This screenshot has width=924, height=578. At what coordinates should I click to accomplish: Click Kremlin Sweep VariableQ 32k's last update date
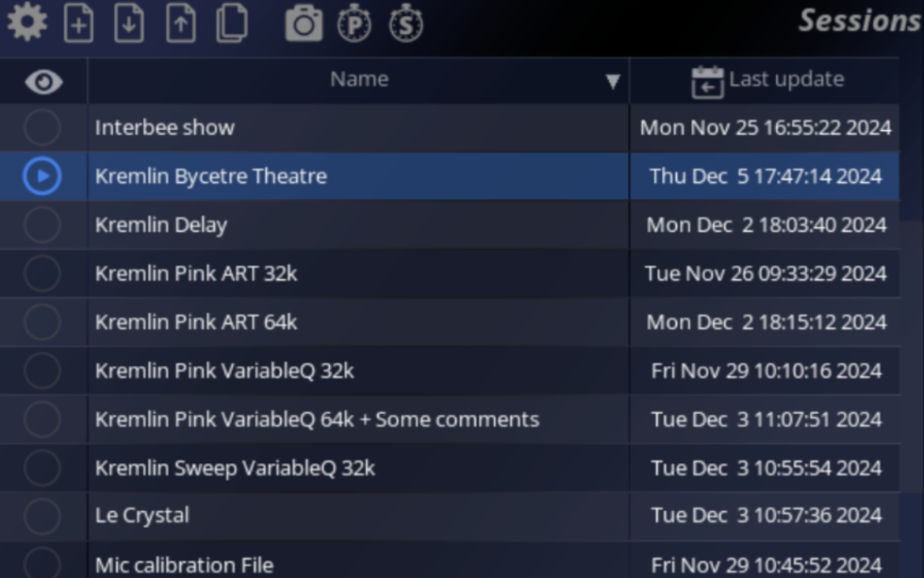[x=766, y=469]
